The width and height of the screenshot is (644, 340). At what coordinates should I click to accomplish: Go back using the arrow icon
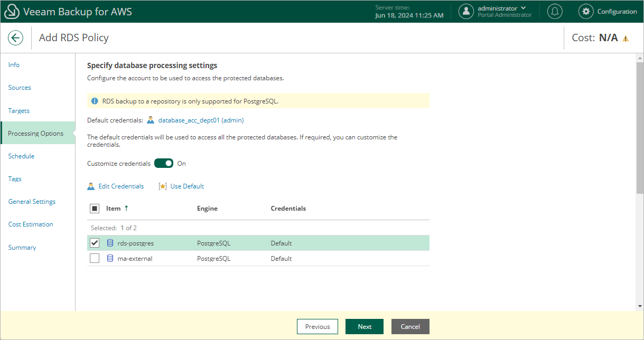click(x=15, y=37)
